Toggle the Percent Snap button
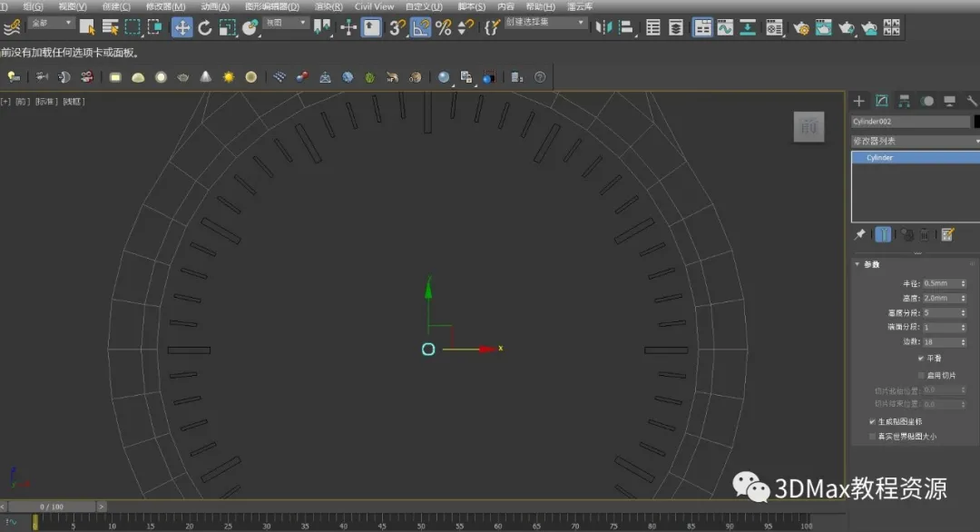The image size is (980, 532). (x=443, y=27)
